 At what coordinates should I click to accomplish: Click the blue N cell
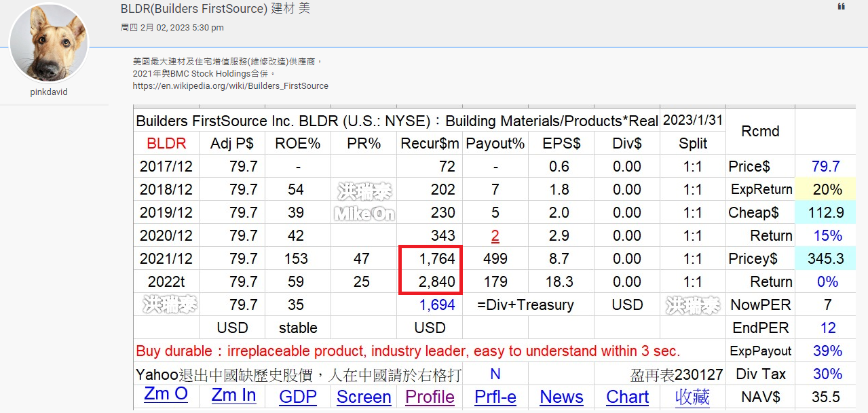(x=495, y=374)
